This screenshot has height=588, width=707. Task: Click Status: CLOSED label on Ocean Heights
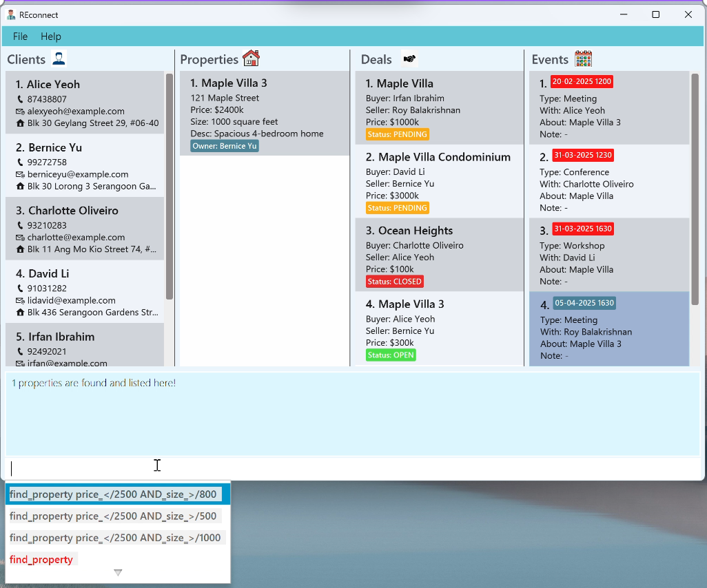pyautogui.click(x=394, y=281)
